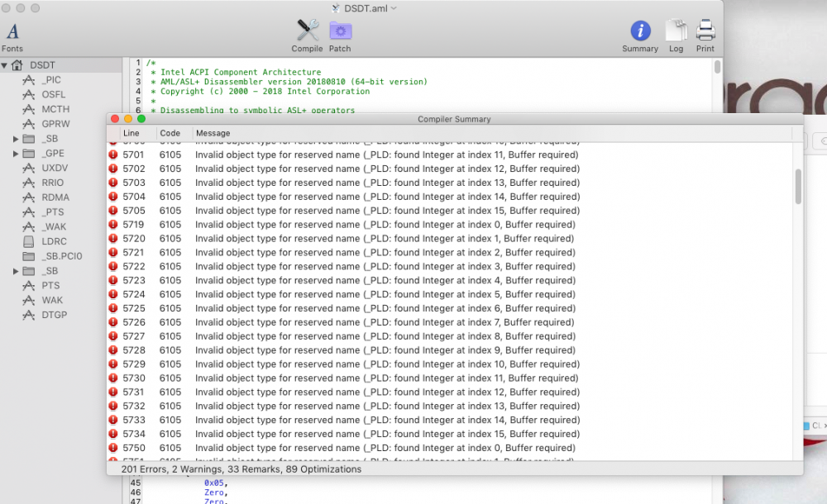This screenshot has height=504, width=827.
Task: Expand the first _SB folder triangle
Action: 16,139
